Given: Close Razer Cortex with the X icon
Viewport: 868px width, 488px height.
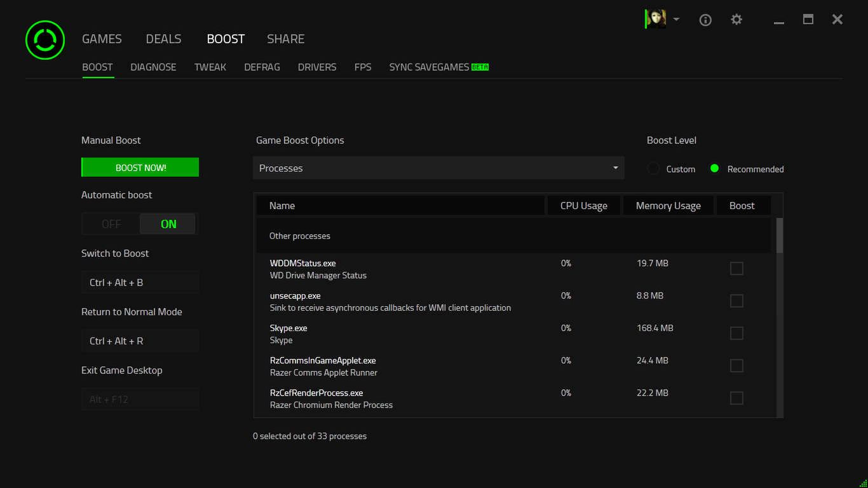Looking at the screenshot, I should pyautogui.click(x=837, y=20).
